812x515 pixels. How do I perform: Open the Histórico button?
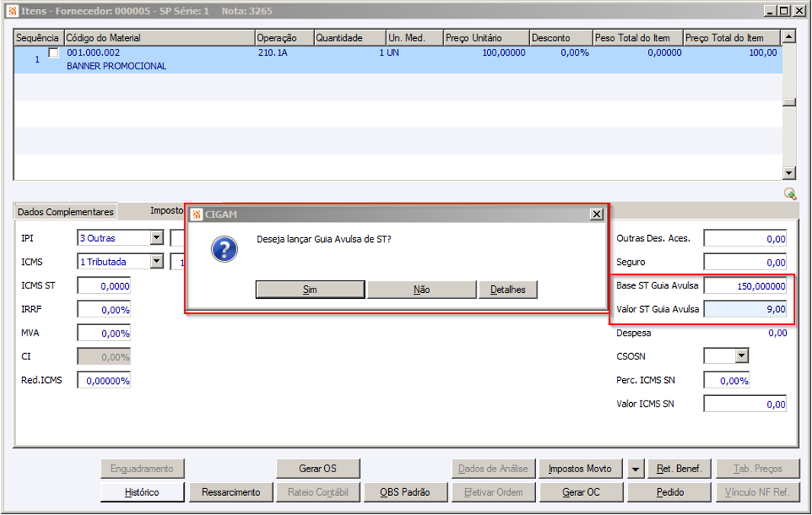(143, 492)
